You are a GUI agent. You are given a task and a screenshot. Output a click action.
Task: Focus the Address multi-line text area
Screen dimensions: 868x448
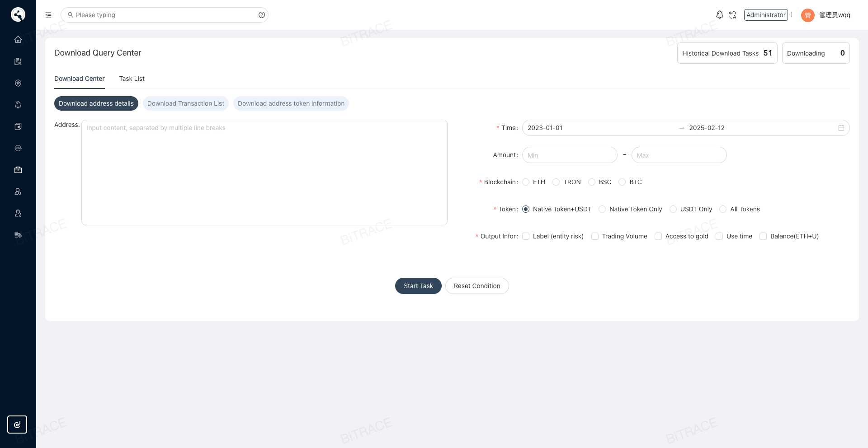pyautogui.click(x=264, y=173)
